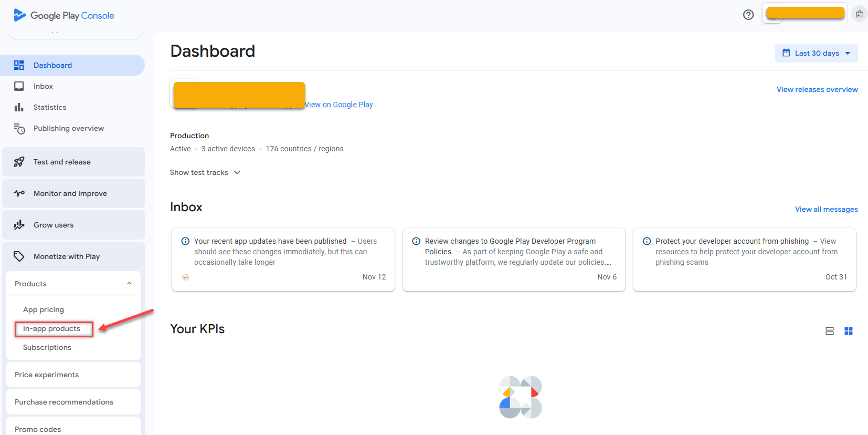Open the Last 30 days dropdown
The width and height of the screenshot is (868, 435).
coord(817,53)
